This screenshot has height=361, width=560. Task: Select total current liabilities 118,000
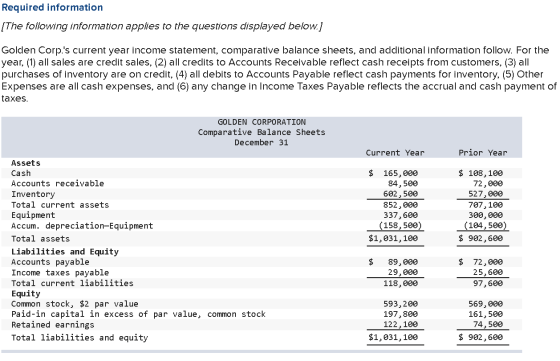pyautogui.click(x=400, y=283)
